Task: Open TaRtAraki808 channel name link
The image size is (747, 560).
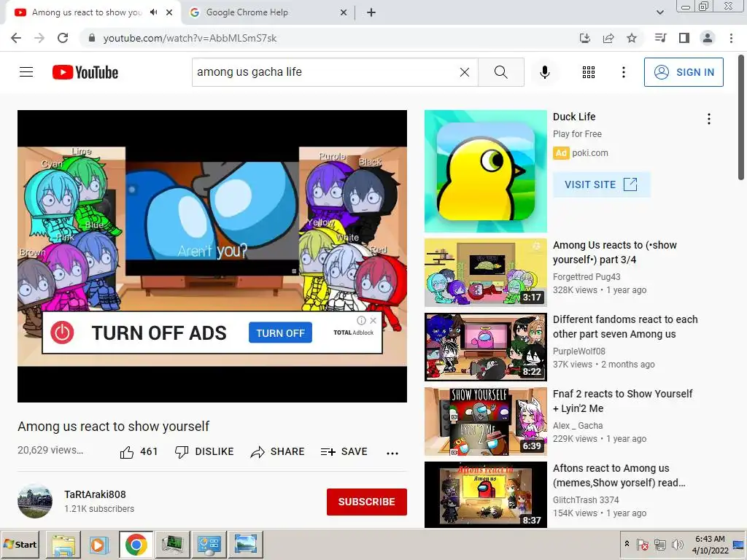Action: [x=96, y=494]
